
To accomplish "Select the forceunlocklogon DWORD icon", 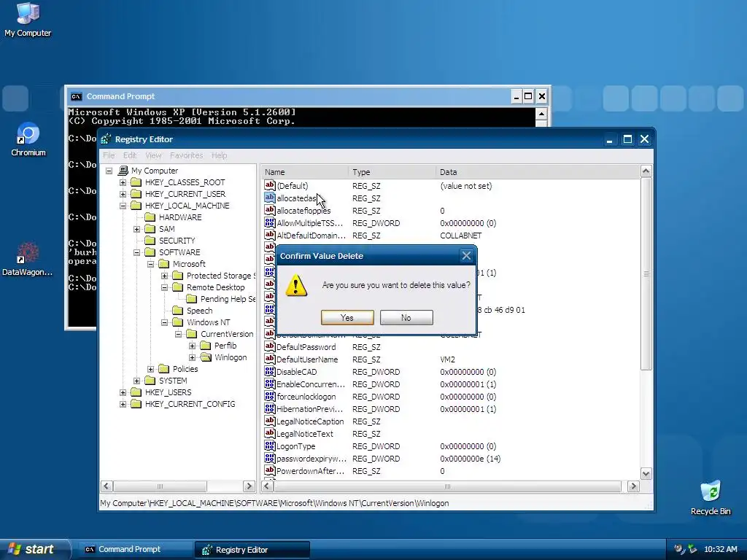I will tap(270, 396).
